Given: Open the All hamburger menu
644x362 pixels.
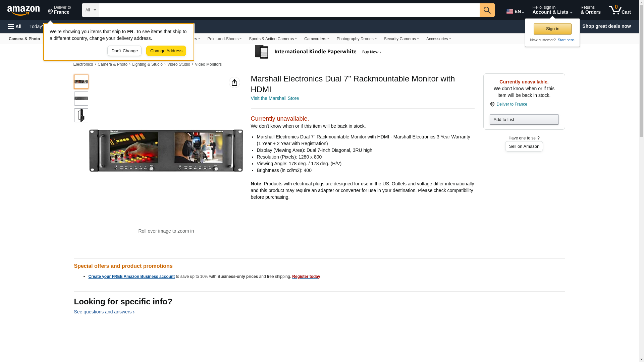Looking at the screenshot, I should pyautogui.click(x=15, y=26).
